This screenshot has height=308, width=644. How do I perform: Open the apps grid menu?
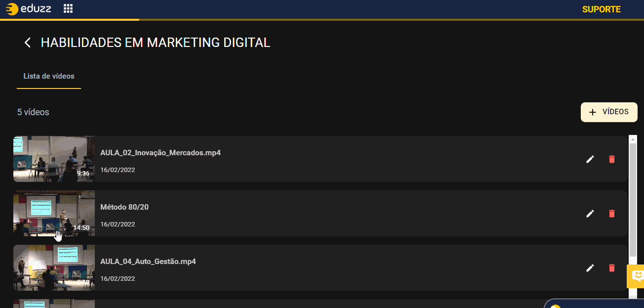(68, 9)
